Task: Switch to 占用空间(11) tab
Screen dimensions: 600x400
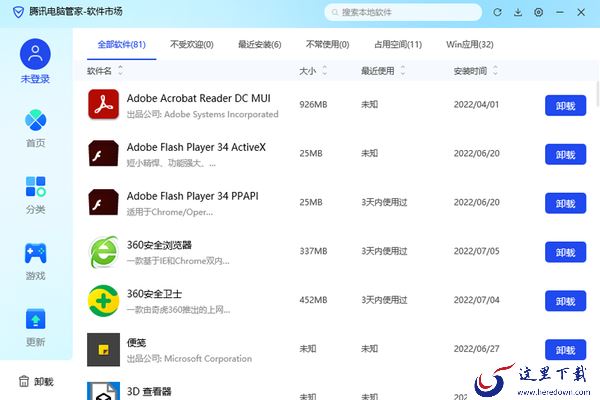Action: pyautogui.click(x=398, y=45)
